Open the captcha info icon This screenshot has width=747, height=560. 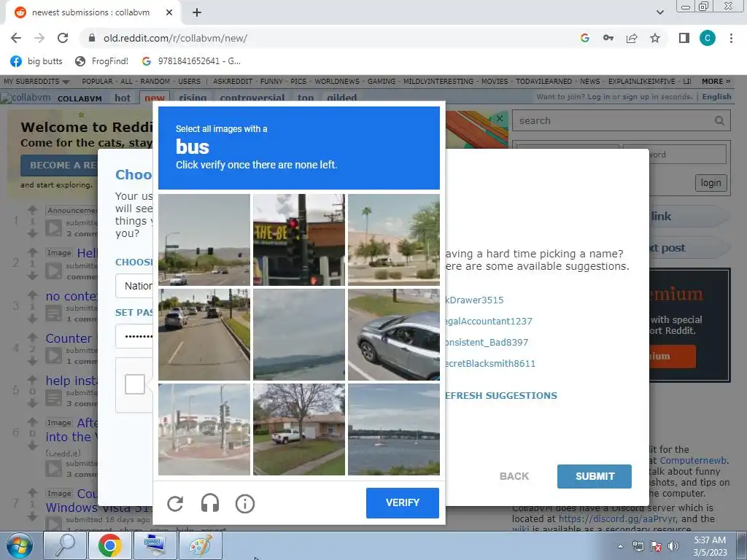click(245, 503)
